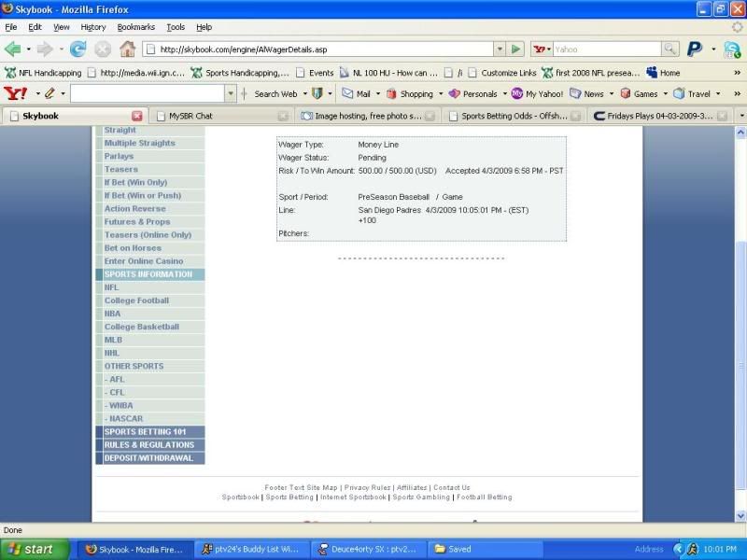Image resolution: width=747 pixels, height=560 pixels.
Task: Switch to Image hosting, free photo tab
Action: point(368,116)
